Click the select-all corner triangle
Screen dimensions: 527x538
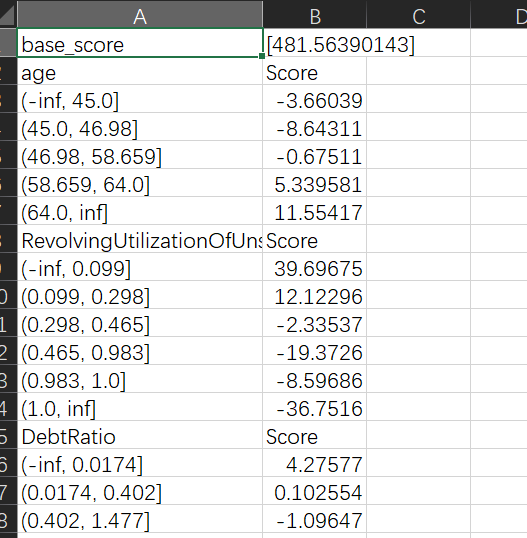coord(8,15)
